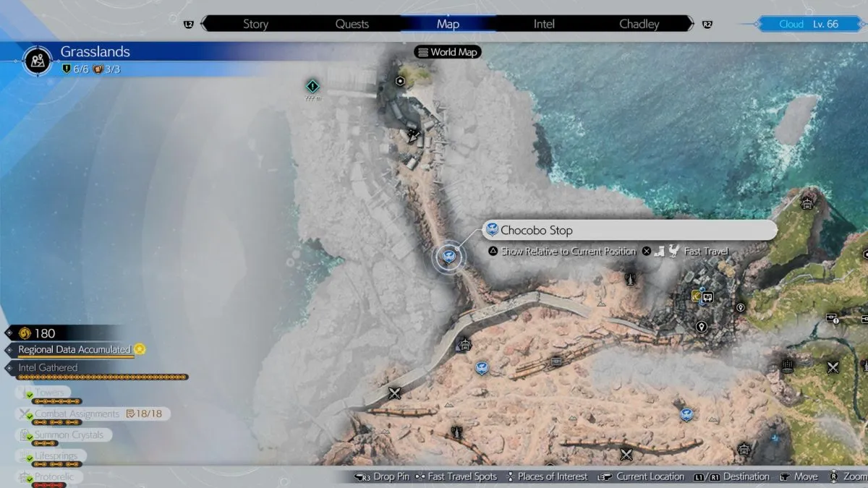
Task: Click the Intel Gathered progress bar
Action: 103,377
